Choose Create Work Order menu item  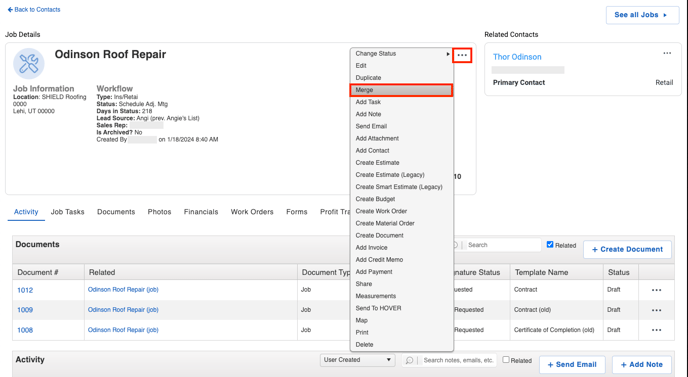(x=401, y=211)
